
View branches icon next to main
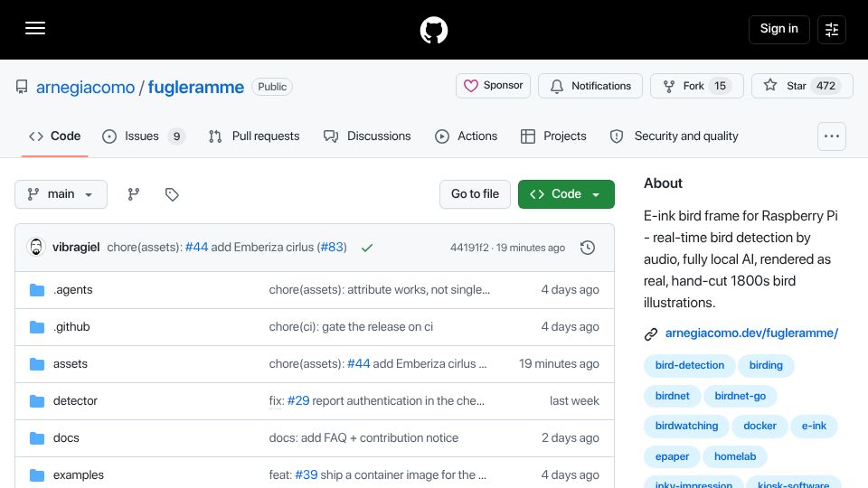coord(134,194)
